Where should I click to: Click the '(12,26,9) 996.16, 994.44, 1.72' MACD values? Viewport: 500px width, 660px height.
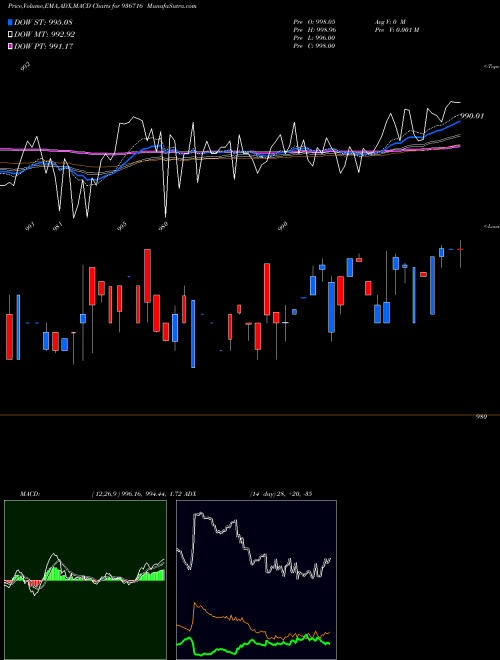click(x=136, y=493)
